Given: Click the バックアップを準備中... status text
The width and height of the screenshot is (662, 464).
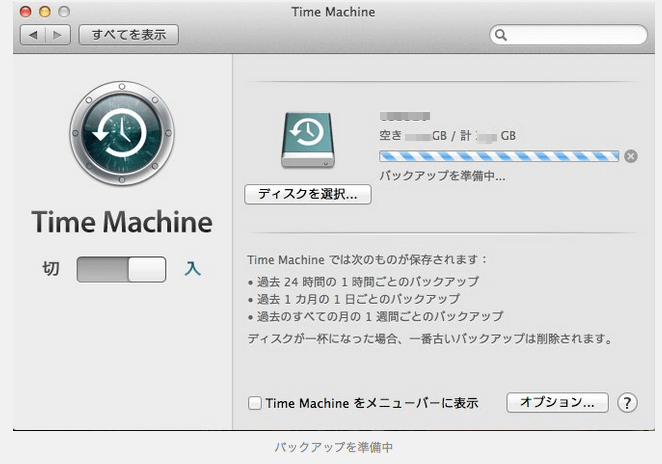Looking at the screenshot, I should point(442,176).
